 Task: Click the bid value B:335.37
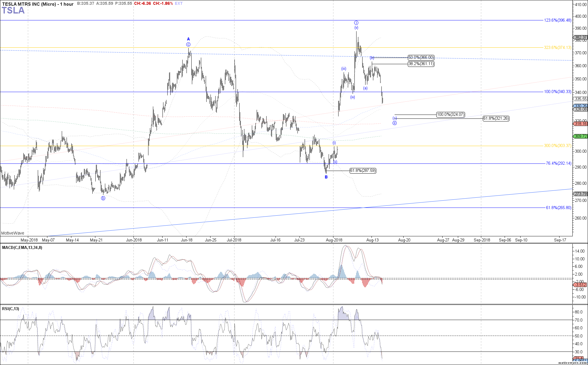click(x=85, y=4)
